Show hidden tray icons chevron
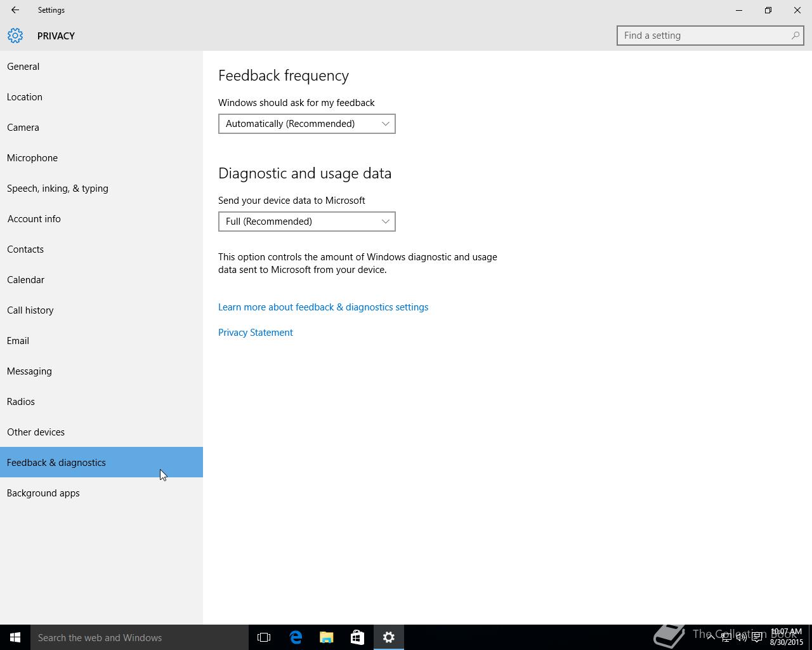This screenshot has width=812, height=650. point(710,637)
